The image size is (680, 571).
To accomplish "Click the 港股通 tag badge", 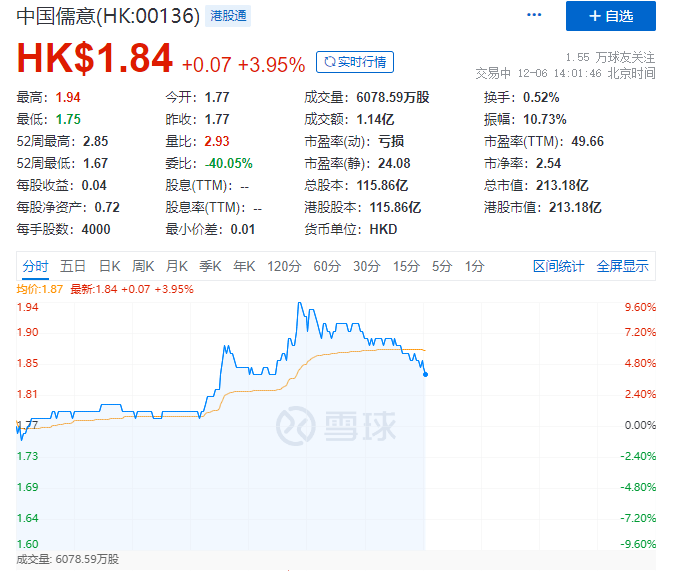I will pos(228,16).
